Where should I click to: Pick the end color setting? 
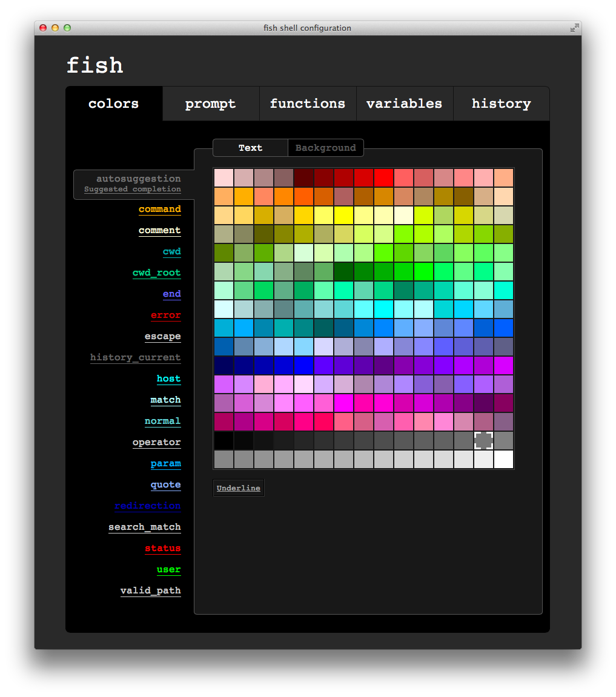[x=171, y=294]
